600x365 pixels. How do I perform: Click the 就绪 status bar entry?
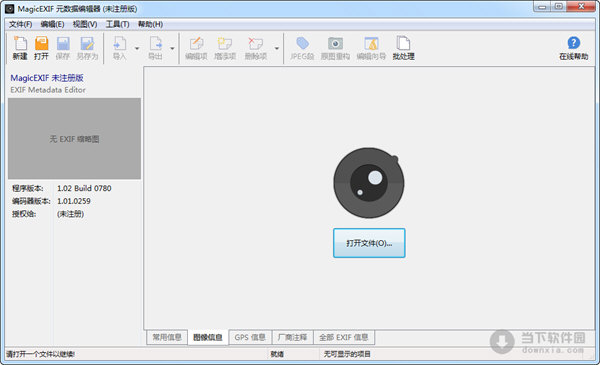pyautogui.click(x=277, y=354)
